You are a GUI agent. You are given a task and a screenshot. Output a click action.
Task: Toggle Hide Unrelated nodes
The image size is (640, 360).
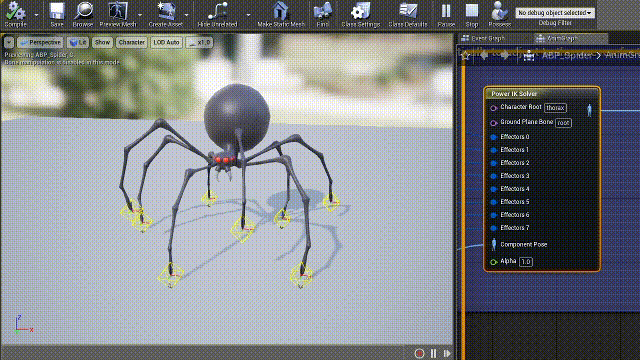[217, 14]
